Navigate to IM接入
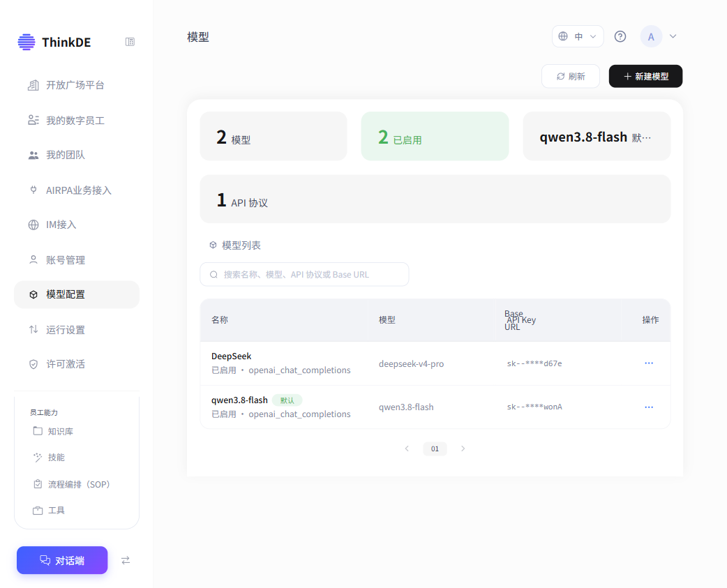The image size is (727, 588). click(77, 225)
